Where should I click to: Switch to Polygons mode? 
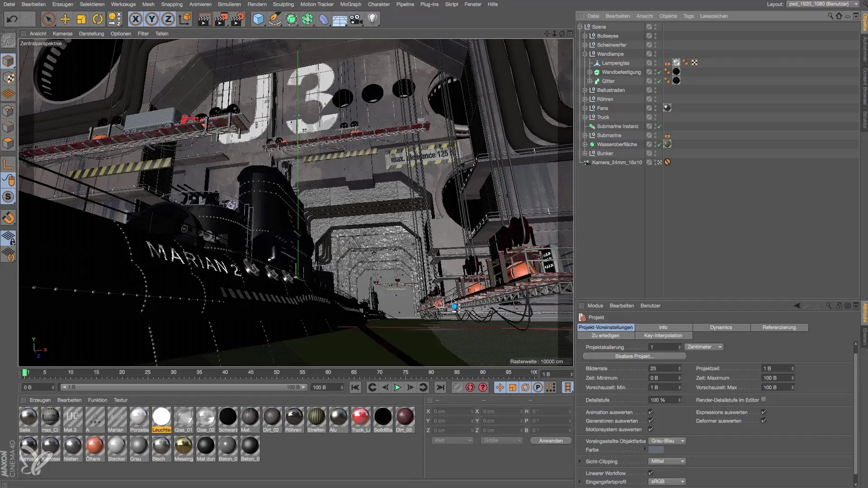(9, 144)
